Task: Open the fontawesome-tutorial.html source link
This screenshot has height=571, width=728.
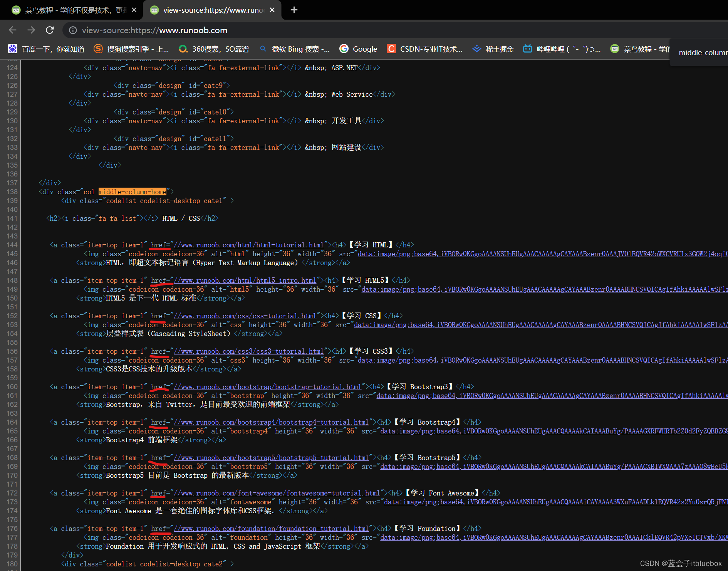Action: click(x=277, y=493)
